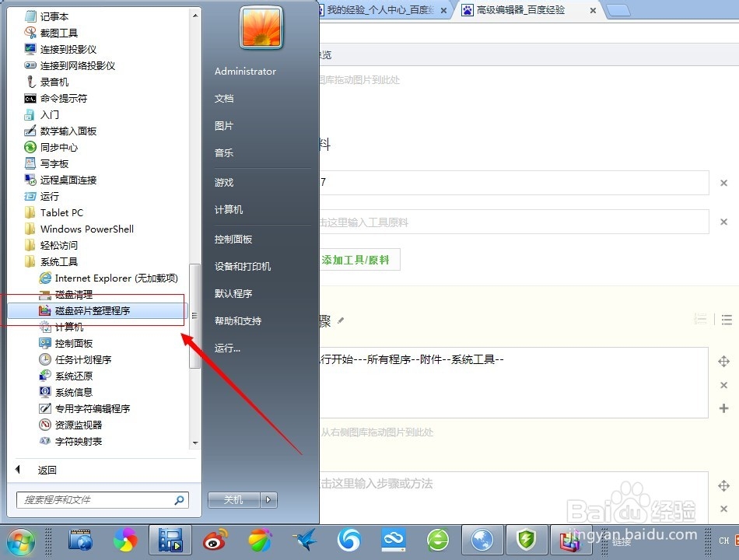Expand the Windows PowerShell folder
Viewport: 739px width, 560px height.
[x=79, y=229]
